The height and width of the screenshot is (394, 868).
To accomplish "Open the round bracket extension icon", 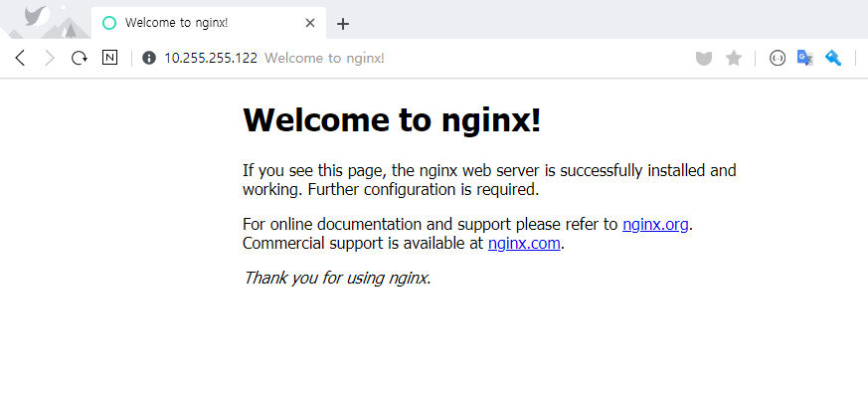I will 778,58.
